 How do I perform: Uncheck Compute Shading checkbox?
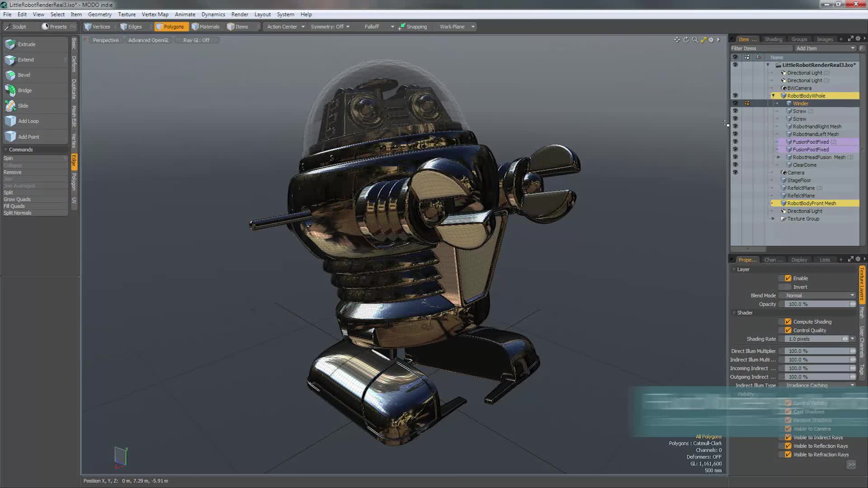(x=788, y=322)
